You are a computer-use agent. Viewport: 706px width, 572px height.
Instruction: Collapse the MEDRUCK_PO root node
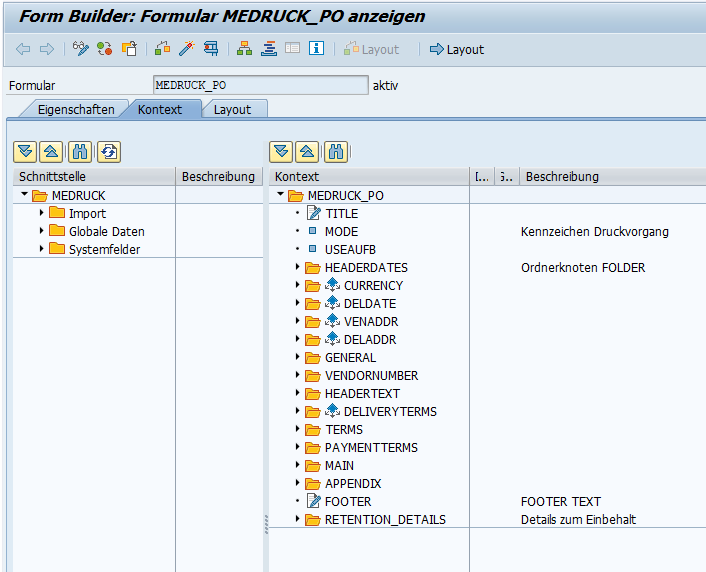click(x=281, y=195)
